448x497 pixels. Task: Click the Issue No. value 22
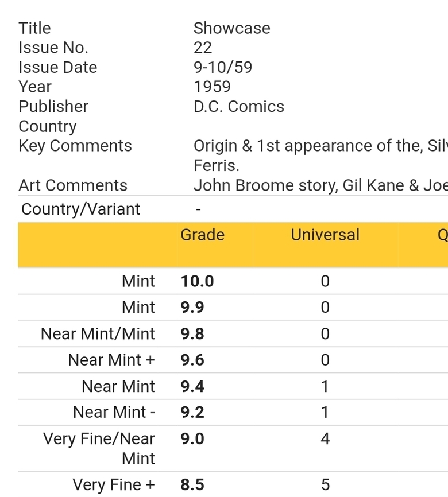tap(203, 48)
